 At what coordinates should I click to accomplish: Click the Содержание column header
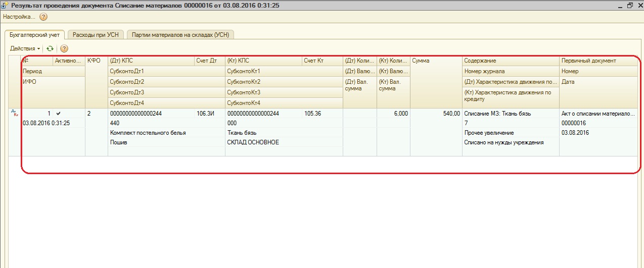coord(511,61)
